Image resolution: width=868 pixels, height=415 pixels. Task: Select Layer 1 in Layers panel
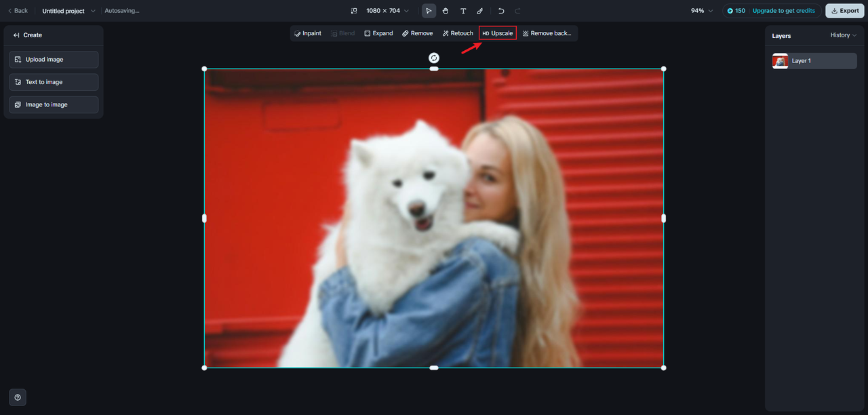click(814, 61)
